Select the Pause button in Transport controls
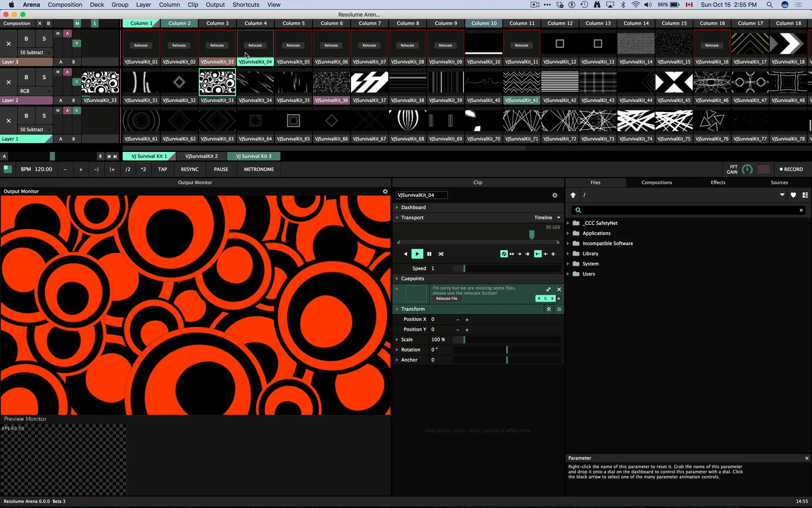Screen dimensions: 812x508 (429, 254)
